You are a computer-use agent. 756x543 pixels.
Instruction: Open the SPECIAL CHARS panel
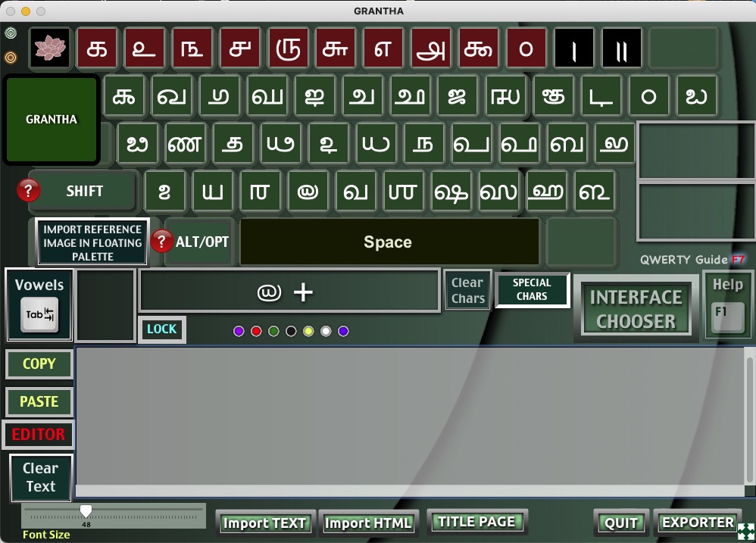pyautogui.click(x=532, y=289)
